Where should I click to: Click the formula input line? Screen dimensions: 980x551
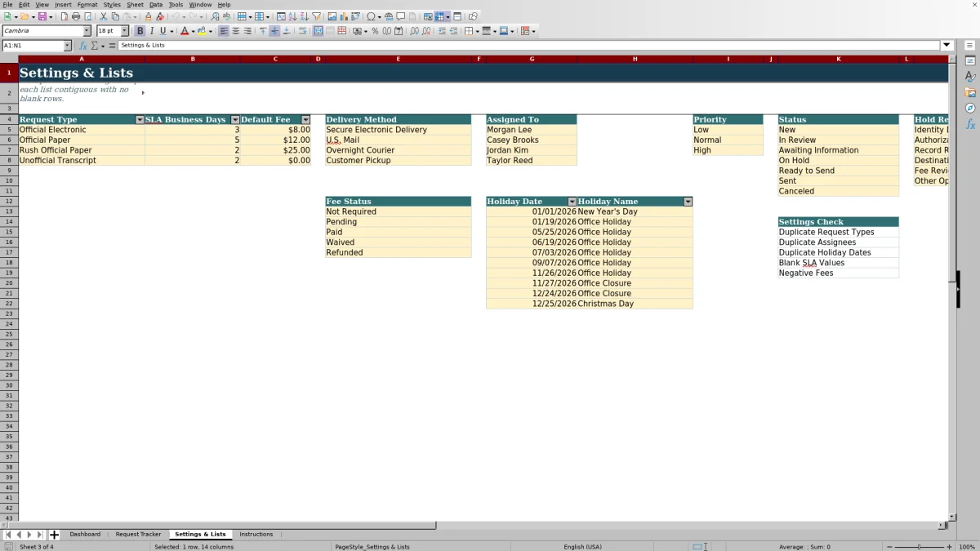point(529,46)
